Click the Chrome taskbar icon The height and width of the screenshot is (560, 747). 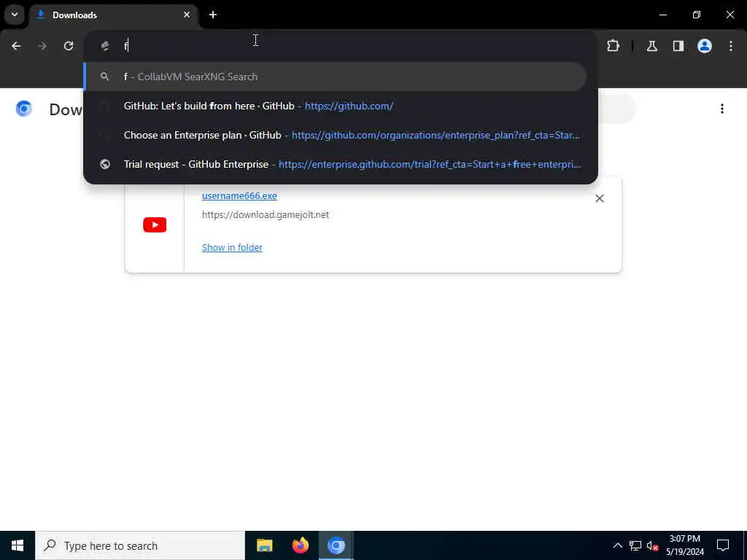pyautogui.click(x=336, y=545)
